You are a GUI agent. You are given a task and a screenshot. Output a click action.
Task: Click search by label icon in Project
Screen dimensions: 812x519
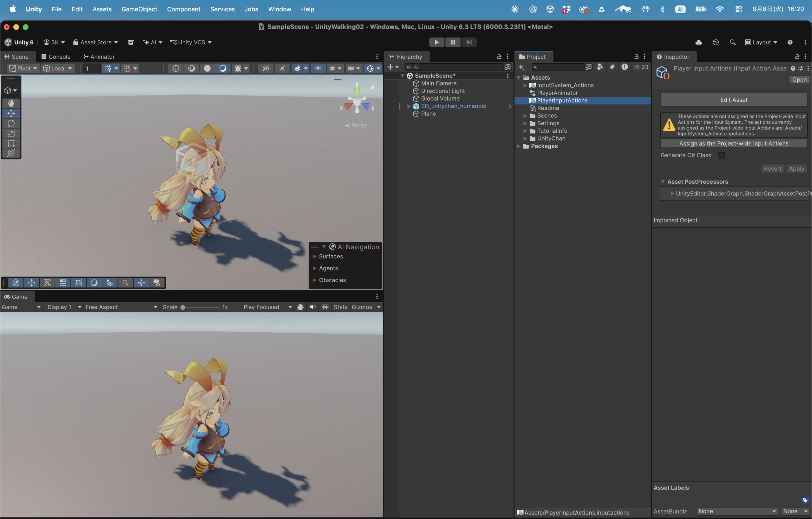click(x=612, y=67)
